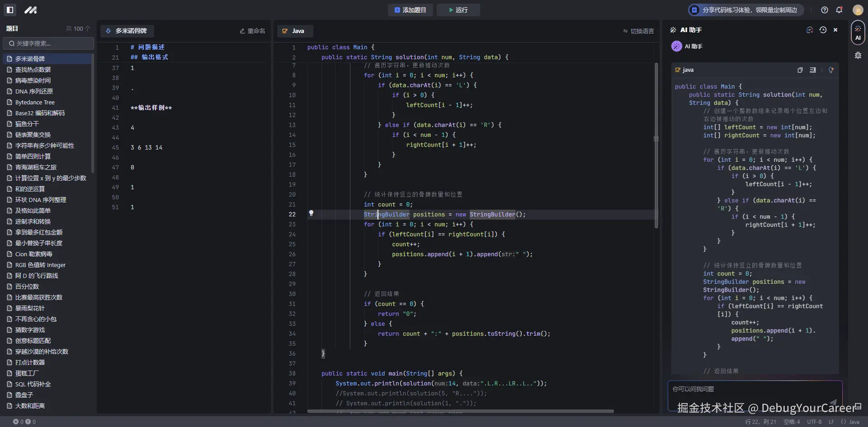The height and width of the screenshot is (427, 868).
Task: Open the debug bug icon panel
Action: [x=858, y=56]
